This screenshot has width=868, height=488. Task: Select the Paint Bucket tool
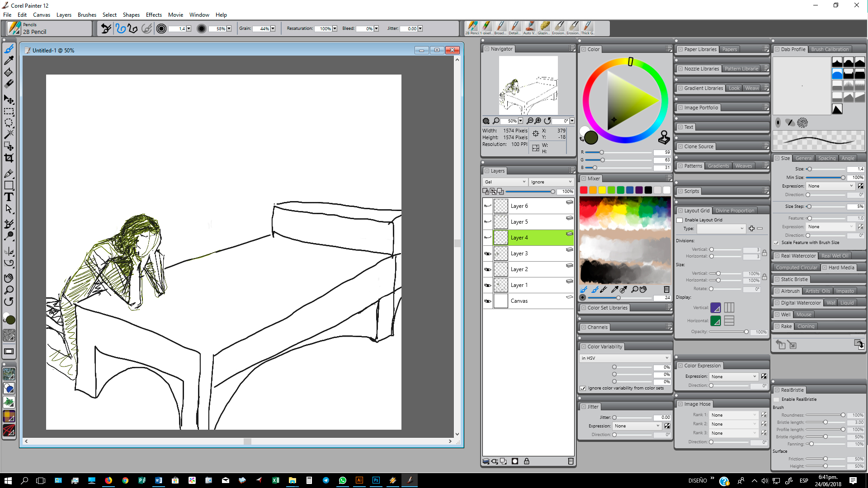point(9,72)
